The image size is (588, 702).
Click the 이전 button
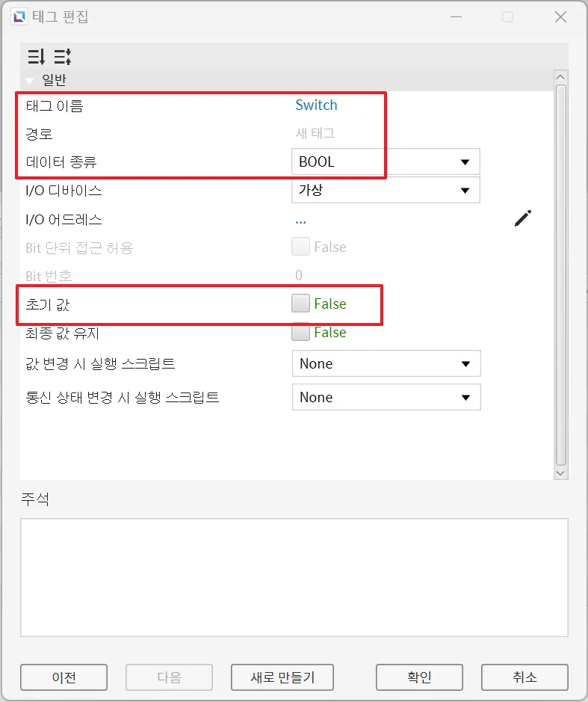(x=64, y=677)
